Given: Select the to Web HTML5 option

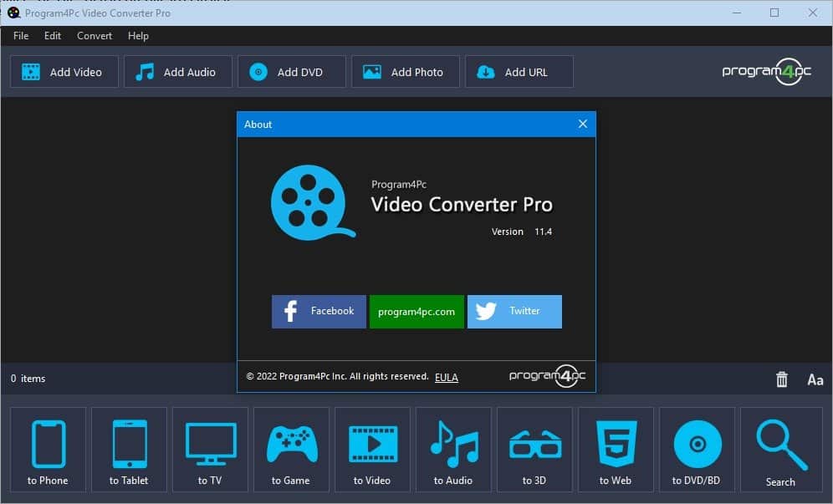Looking at the screenshot, I should [x=616, y=450].
